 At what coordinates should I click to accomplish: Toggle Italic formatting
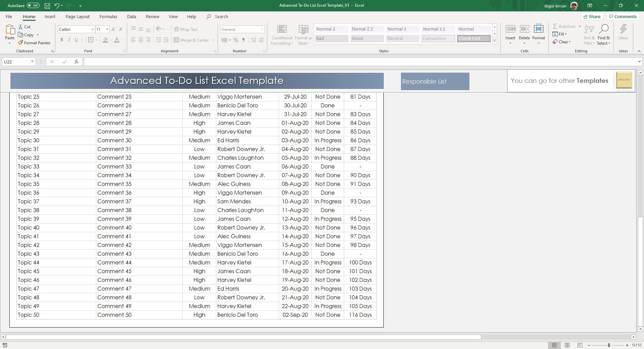pyautogui.click(x=69, y=40)
